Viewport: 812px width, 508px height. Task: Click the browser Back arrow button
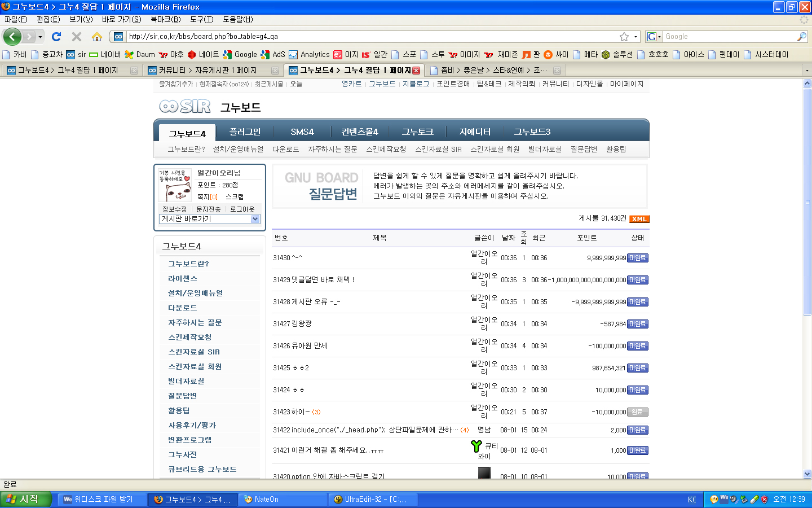pos(12,37)
